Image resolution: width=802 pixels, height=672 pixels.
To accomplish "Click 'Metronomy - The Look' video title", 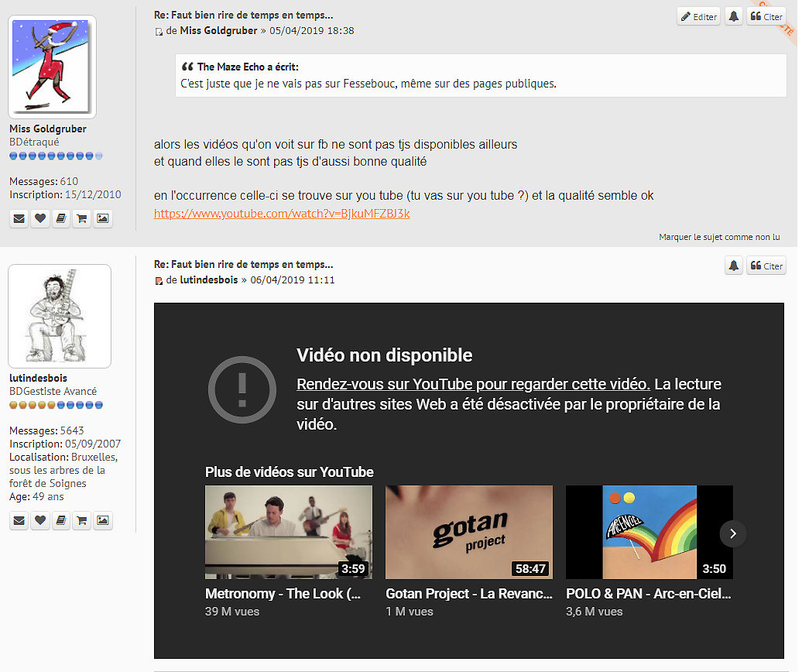I will tap(283, 594).
